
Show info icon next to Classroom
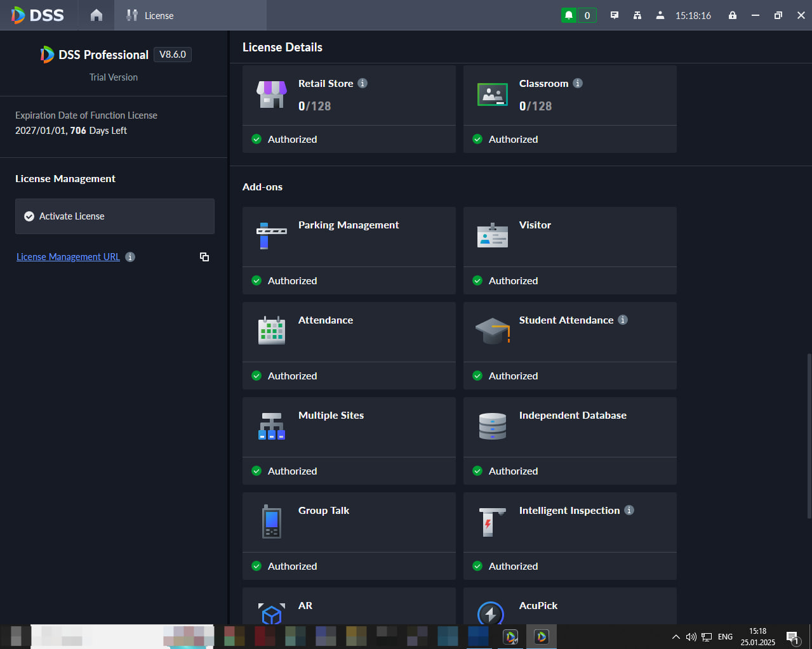pos(578,83)
